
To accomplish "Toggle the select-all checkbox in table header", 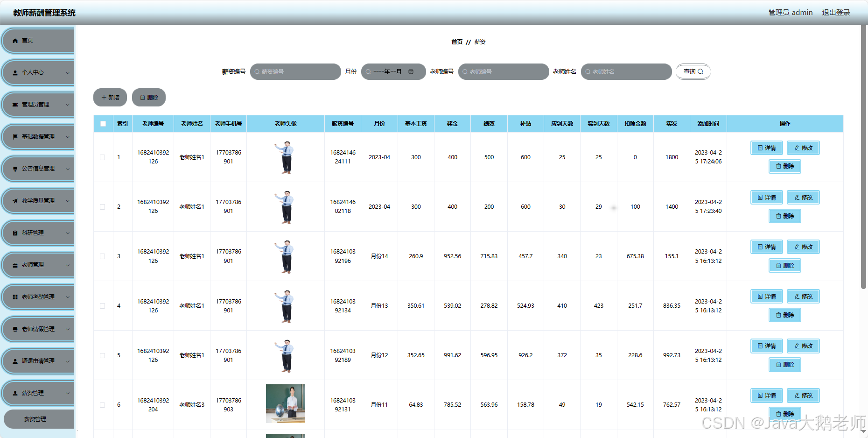I will tap(103, 124).
